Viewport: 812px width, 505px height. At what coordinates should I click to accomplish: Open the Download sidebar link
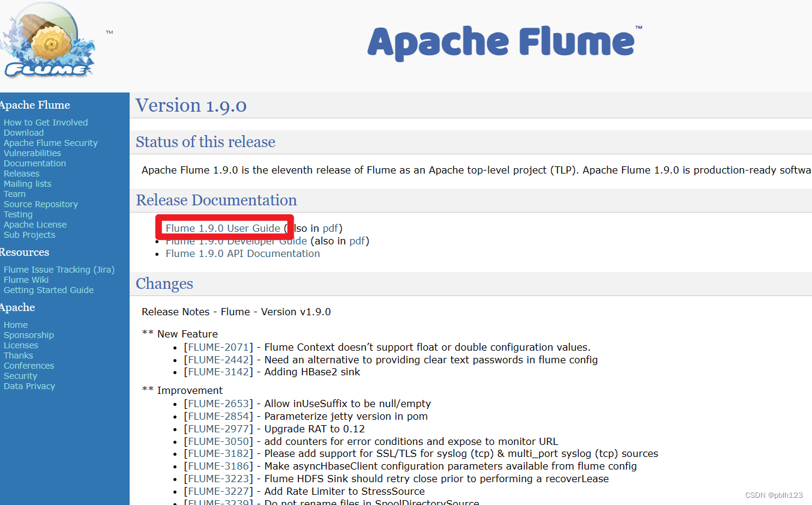pyautogui.click(x=23, y=133)
